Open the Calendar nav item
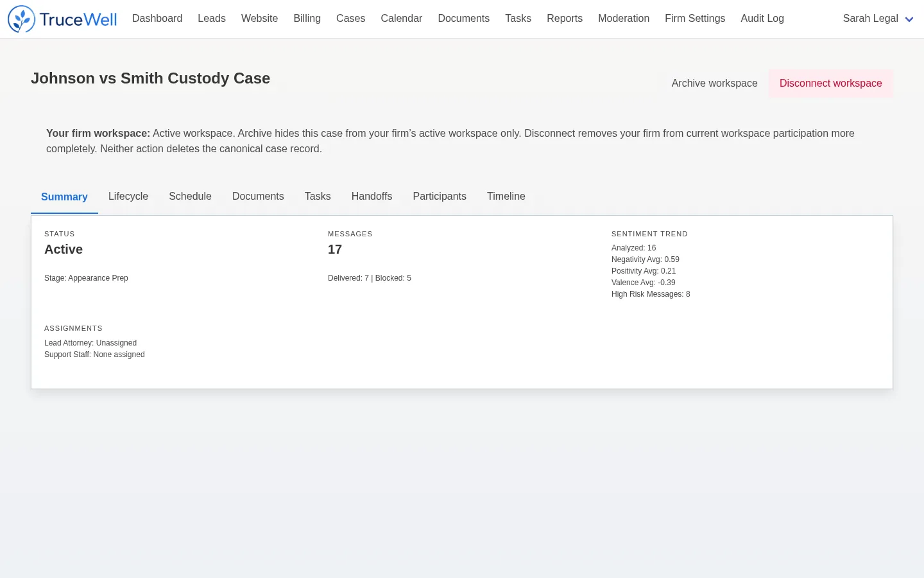Screen dimensions: 924x578 402,19
